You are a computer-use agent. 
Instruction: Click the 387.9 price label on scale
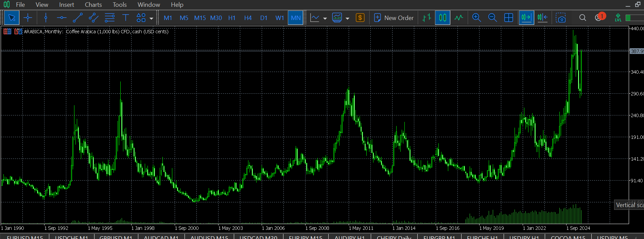637,51
